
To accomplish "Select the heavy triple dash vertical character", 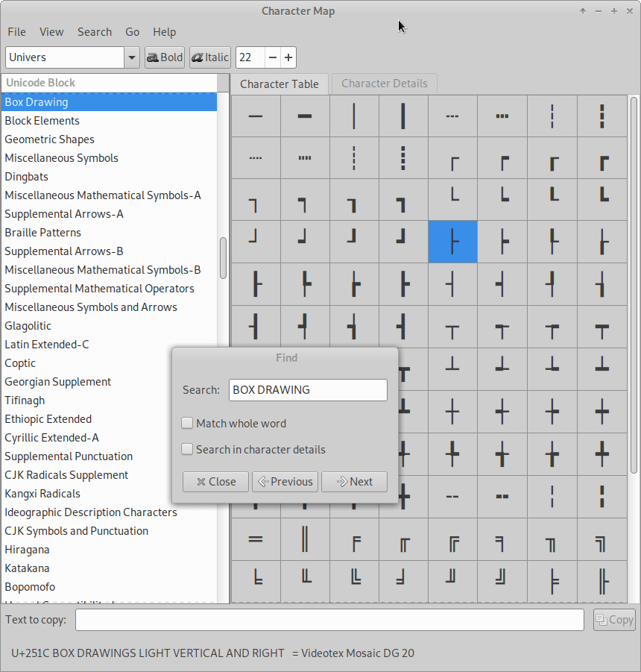I will point(602,116).
